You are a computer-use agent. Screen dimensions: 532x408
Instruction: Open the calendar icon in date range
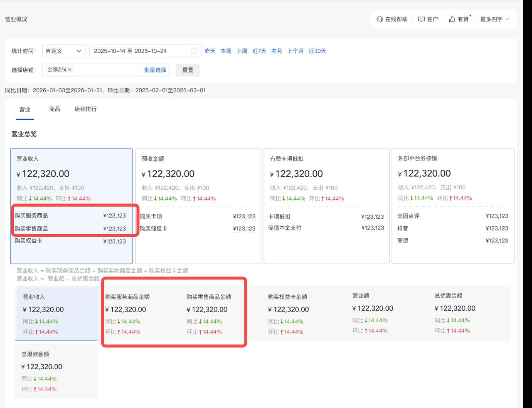point(194,51)
